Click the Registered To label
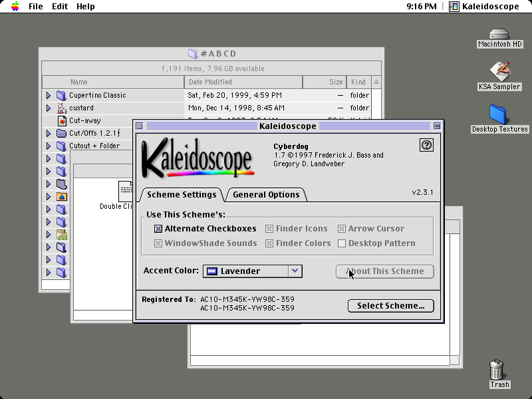 click(169, 299)
